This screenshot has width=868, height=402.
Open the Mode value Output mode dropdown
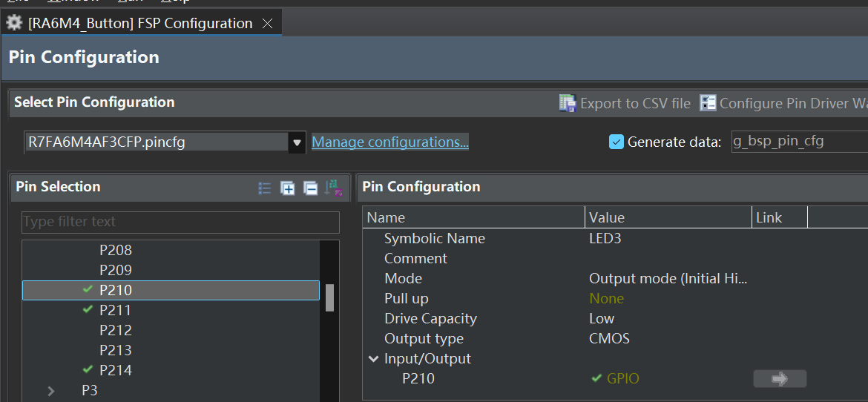668,279
